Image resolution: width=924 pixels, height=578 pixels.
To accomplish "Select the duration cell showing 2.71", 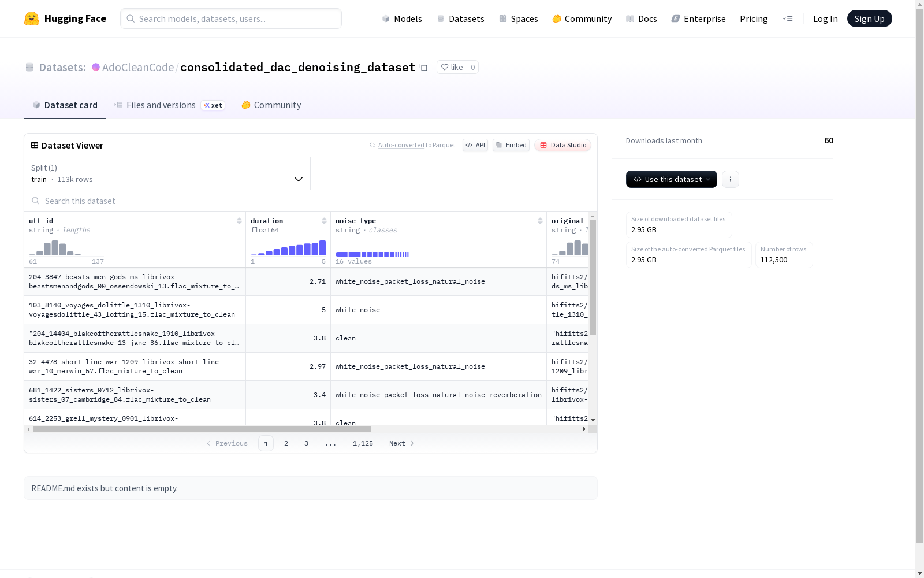I will click(288, 281).
